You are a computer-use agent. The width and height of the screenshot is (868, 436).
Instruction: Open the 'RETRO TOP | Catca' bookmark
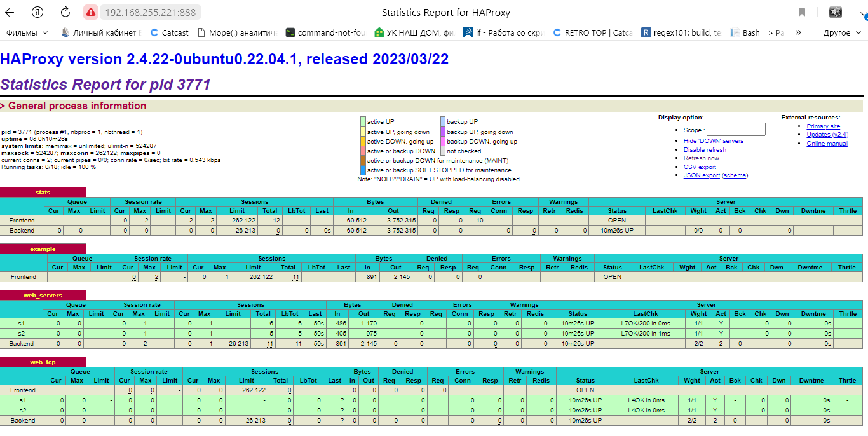pyautogui.click(x=590, y=32)
